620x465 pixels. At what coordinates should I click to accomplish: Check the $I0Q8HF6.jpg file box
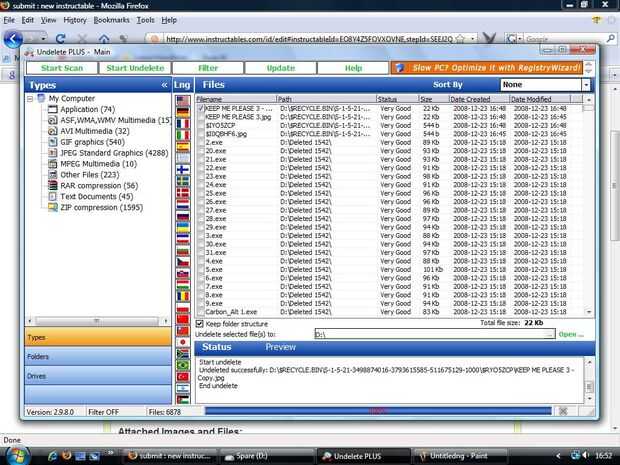tap(201, 134)
